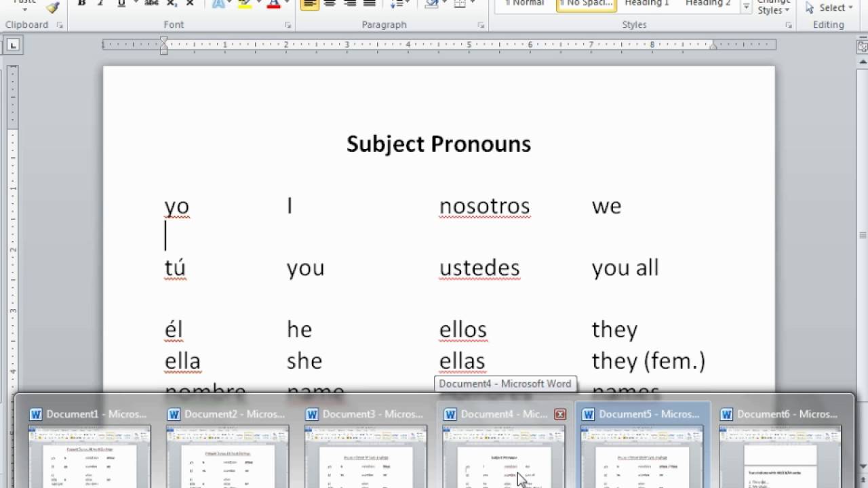Apply red font color
The image size is (868, 488).
click(x=273, y=3)
